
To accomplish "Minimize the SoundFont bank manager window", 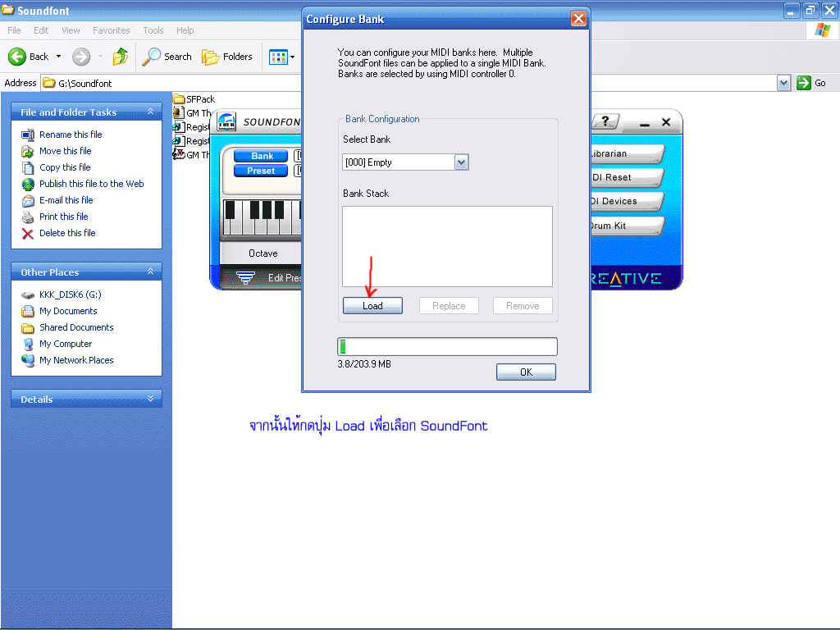I will [645, 123].
